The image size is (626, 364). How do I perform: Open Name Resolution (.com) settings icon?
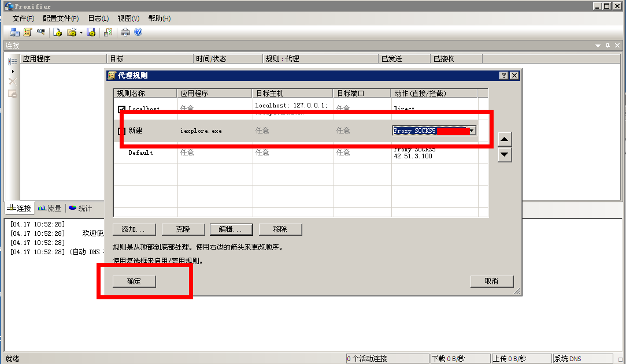point(40,32)
